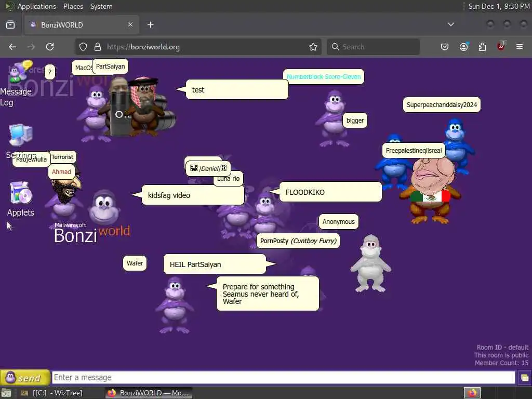The width and height of the screenshot is (532, 399).
Task: Click the address bar URL bonziworld.org
Action: (x=143, y=47)
